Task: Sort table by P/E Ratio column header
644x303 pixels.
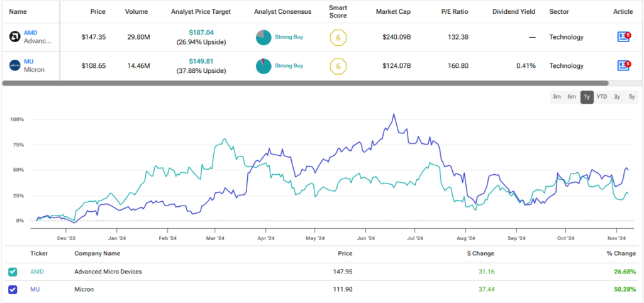Action: [454, 12]
